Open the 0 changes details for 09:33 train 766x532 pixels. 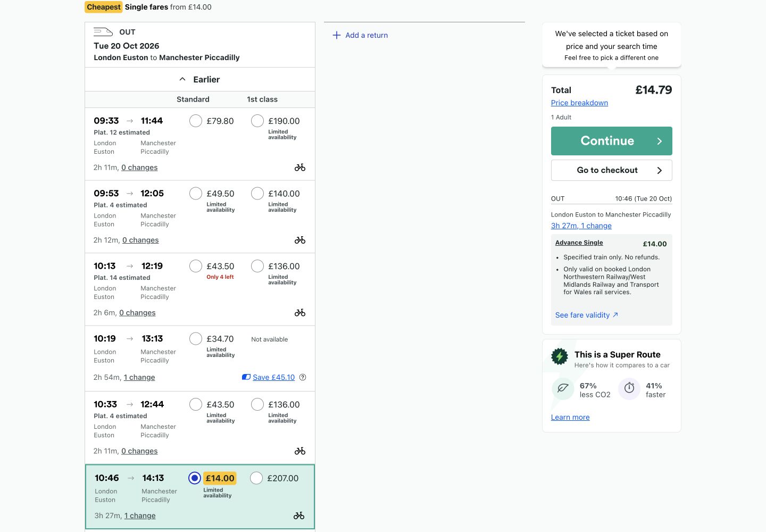click(139, 168)
